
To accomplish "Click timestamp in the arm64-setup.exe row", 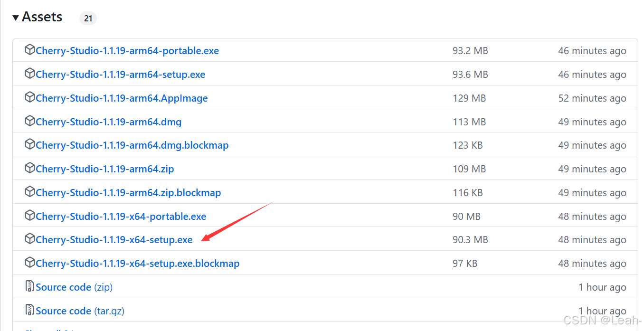I will 592,75.
